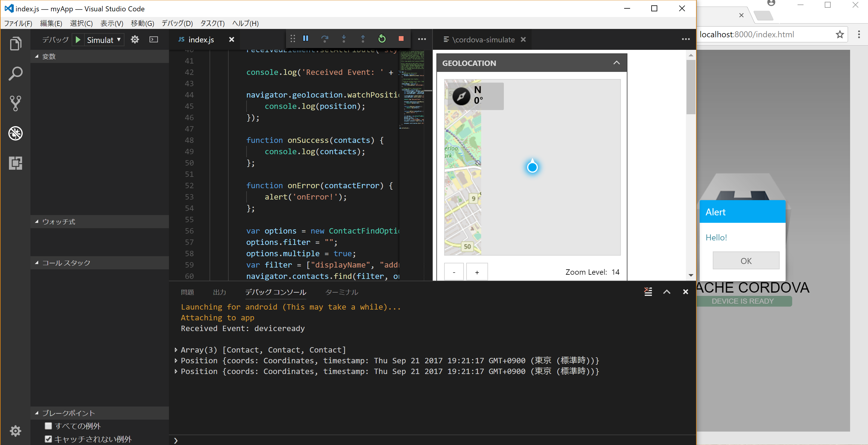Pause the debug session
This screenshot has width=868, height=445.
pyautogui.click(x=306, y=38)
